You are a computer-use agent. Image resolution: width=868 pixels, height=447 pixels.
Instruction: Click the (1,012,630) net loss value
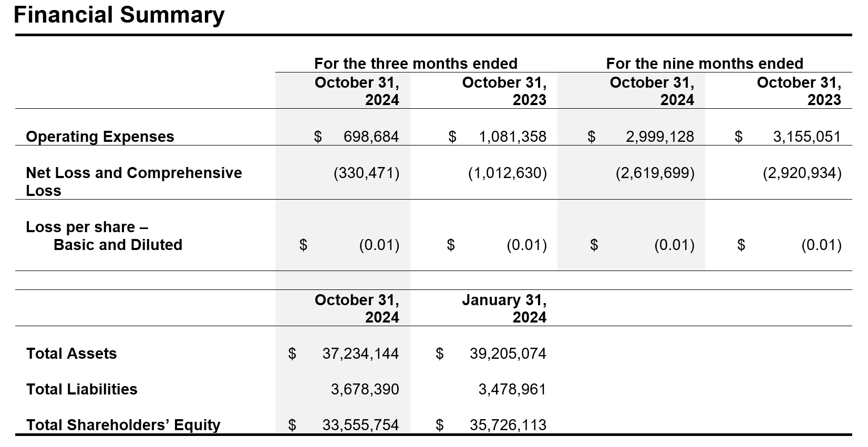click(507, 173)
